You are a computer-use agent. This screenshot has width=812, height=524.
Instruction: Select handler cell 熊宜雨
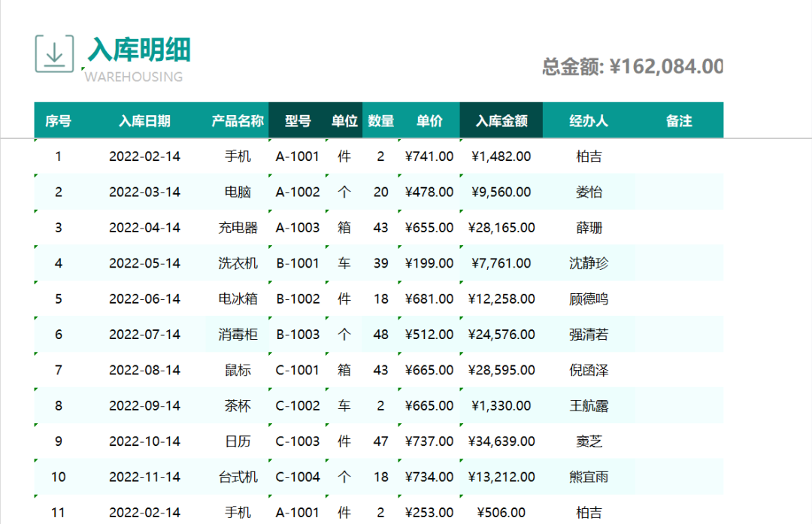click(589, 477)
